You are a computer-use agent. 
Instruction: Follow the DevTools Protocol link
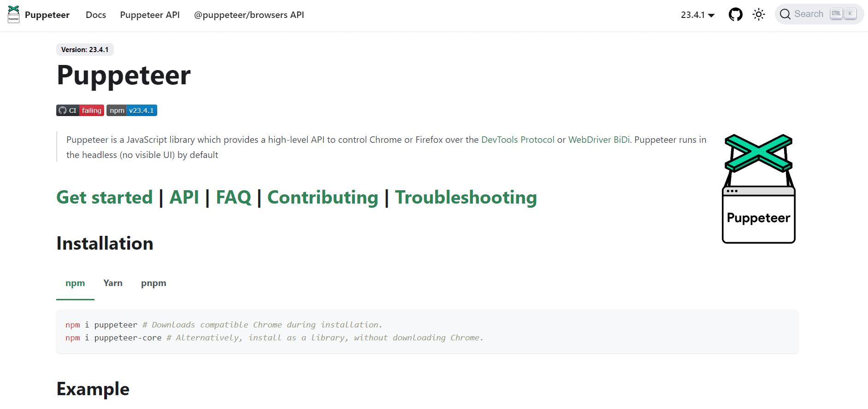518,140
